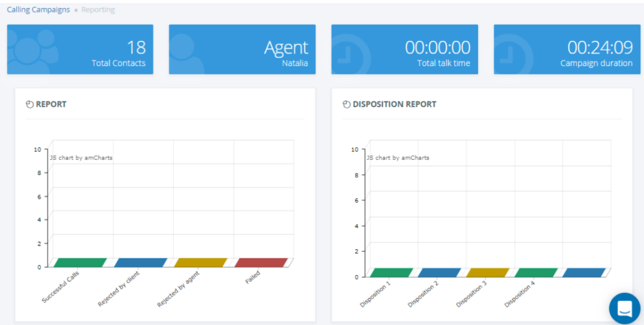Select the Total Contacts card showing 18
This screenshot has height=325, width=644.
click(80, 49)
